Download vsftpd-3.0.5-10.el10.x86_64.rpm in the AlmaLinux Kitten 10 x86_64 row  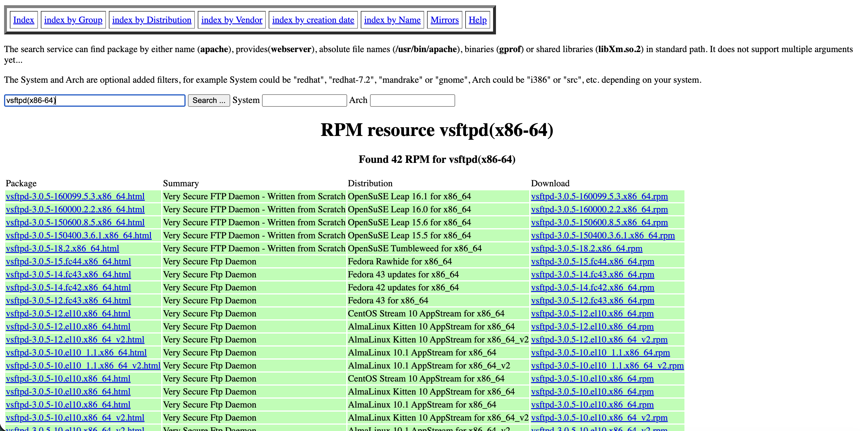[592, 392]
